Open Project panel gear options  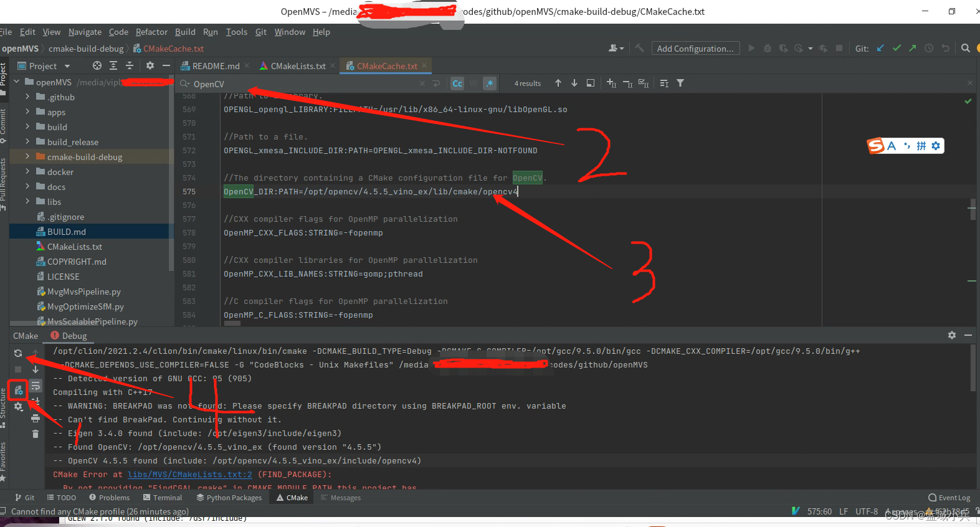click(150, 65)
